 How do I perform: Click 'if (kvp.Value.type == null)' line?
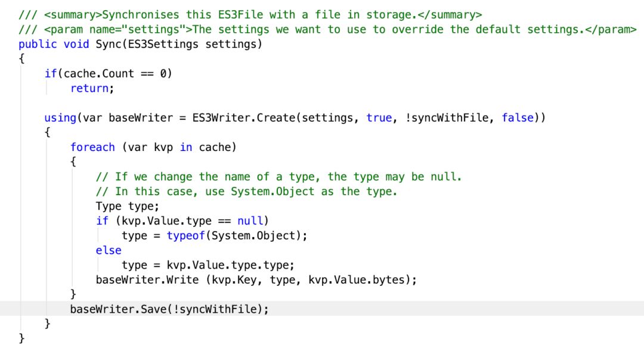pos(182,221)
